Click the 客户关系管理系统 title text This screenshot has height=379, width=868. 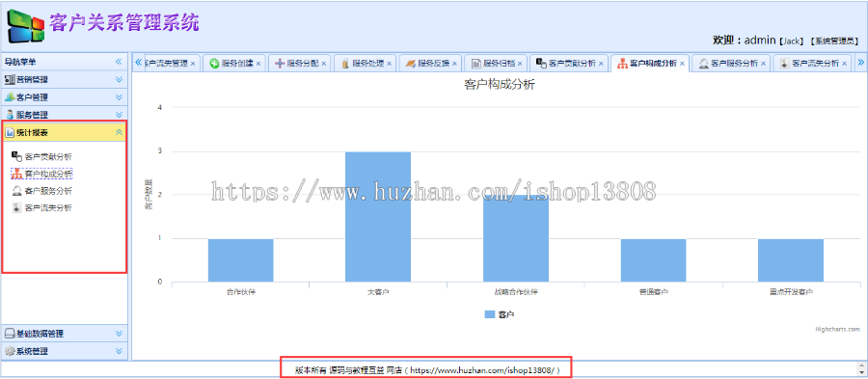point(124,22)
